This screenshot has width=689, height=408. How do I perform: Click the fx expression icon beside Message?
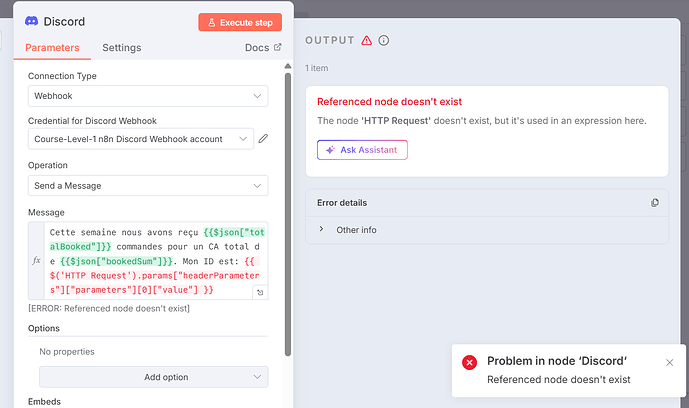tap(37, 260)
